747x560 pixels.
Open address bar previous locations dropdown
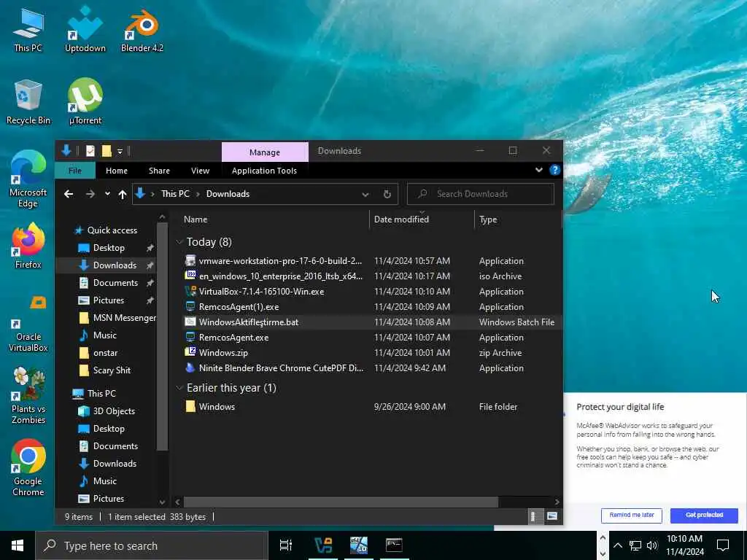tap(365, 194)
